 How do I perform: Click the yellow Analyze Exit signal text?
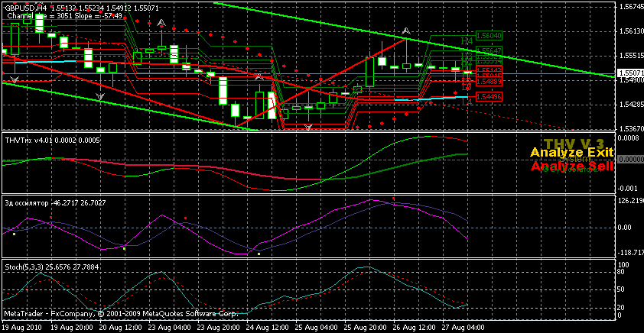pos(572,153)
